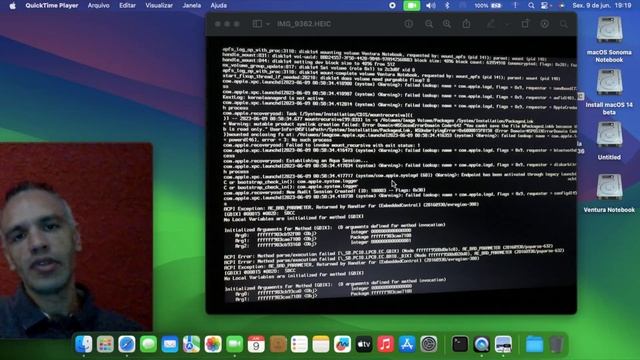Open QuickTime Player from the Dock
The image size is (640, 360).
tap(482, 344)
